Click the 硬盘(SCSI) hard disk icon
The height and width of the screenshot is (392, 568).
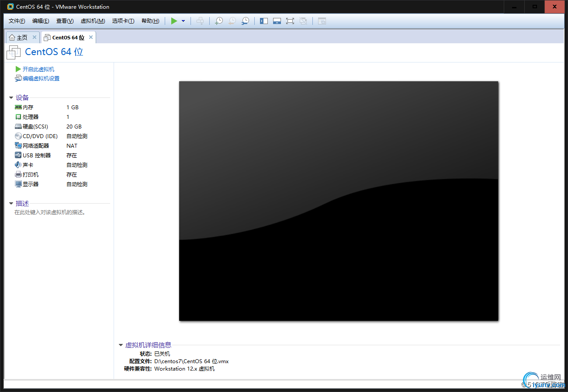(x=18, y=126)
